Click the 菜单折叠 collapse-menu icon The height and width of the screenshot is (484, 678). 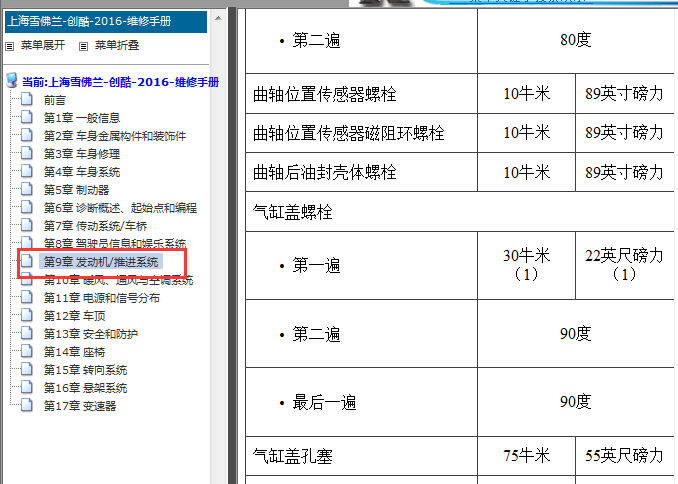83,46
